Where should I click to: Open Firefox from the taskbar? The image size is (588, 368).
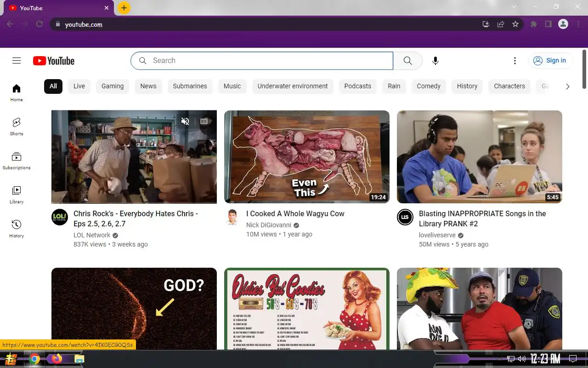pyautogui.click(x=57, y=358)
